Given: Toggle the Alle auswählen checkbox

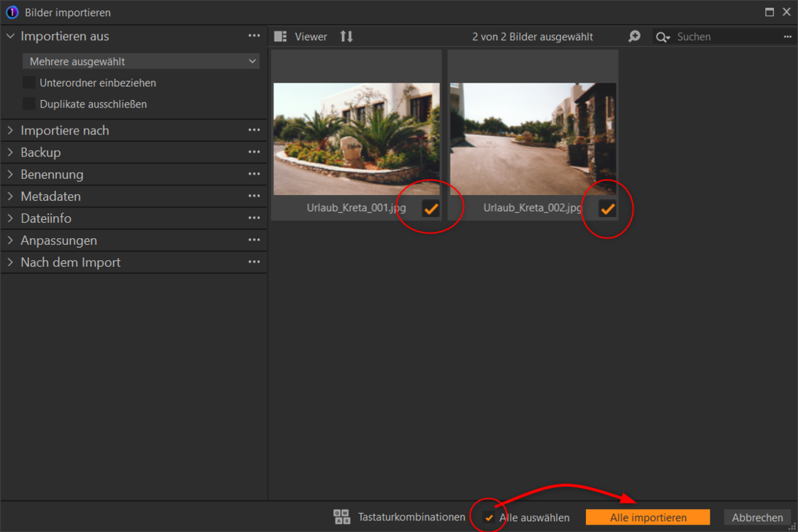Looking at the screenshot, I should 489,517.
